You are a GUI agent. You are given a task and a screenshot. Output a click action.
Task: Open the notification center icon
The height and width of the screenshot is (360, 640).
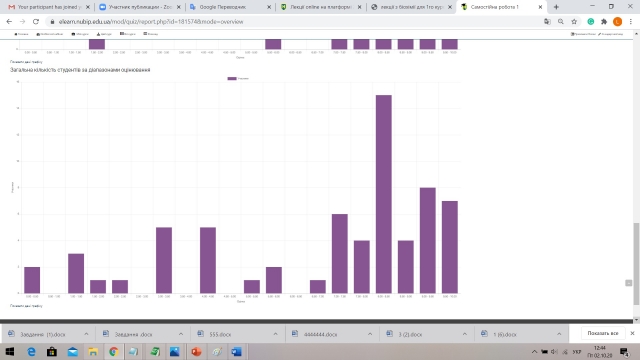pyautogui.click(x=624, y=352)
